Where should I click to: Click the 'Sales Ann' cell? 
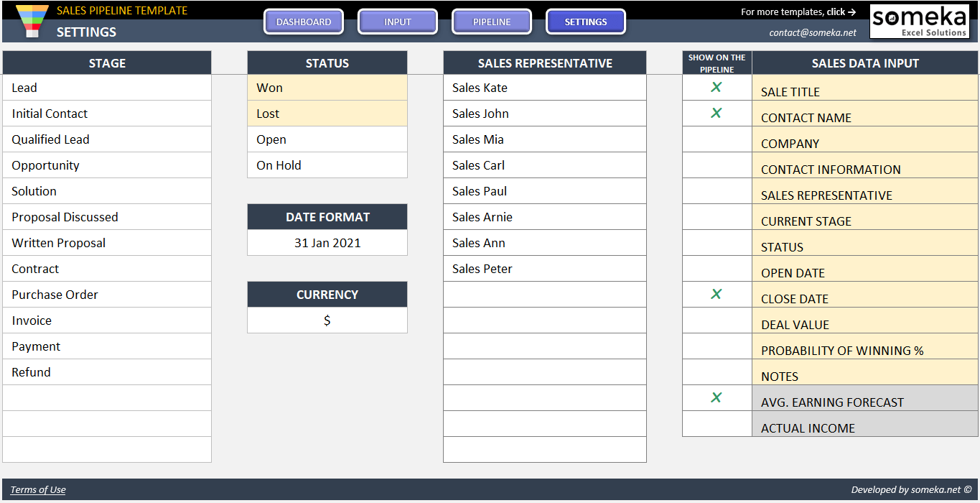545,243
